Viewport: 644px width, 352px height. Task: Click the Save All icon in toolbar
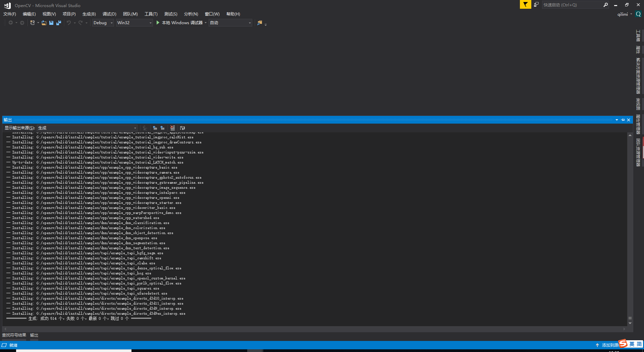click(59, 23)
